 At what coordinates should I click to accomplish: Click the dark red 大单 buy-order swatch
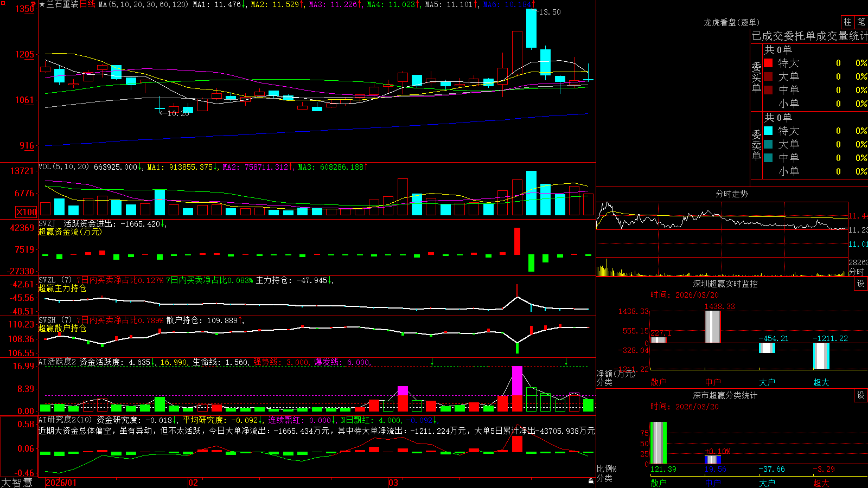tap(768, 76)
